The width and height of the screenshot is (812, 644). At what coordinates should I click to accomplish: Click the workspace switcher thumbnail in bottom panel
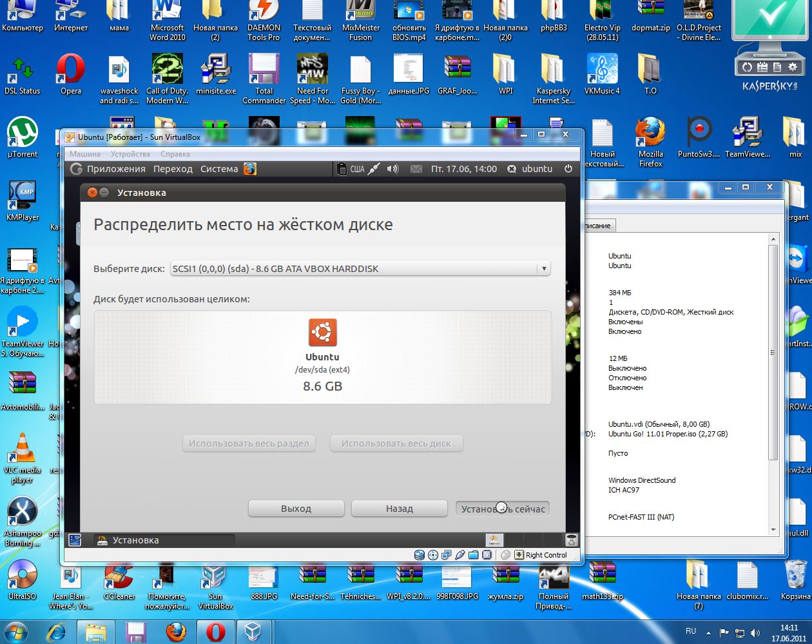coord(494,540)
